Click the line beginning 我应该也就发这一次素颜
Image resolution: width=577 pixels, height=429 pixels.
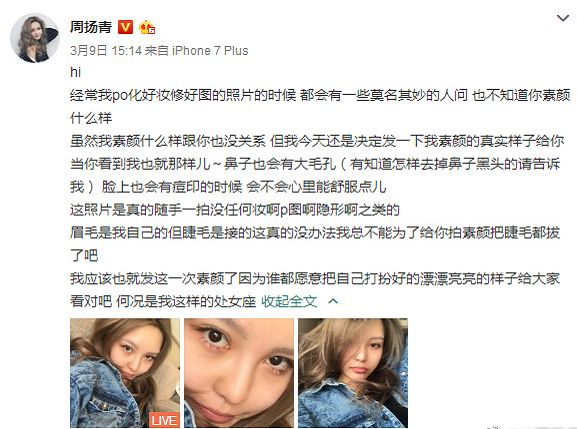click(315, 279)
